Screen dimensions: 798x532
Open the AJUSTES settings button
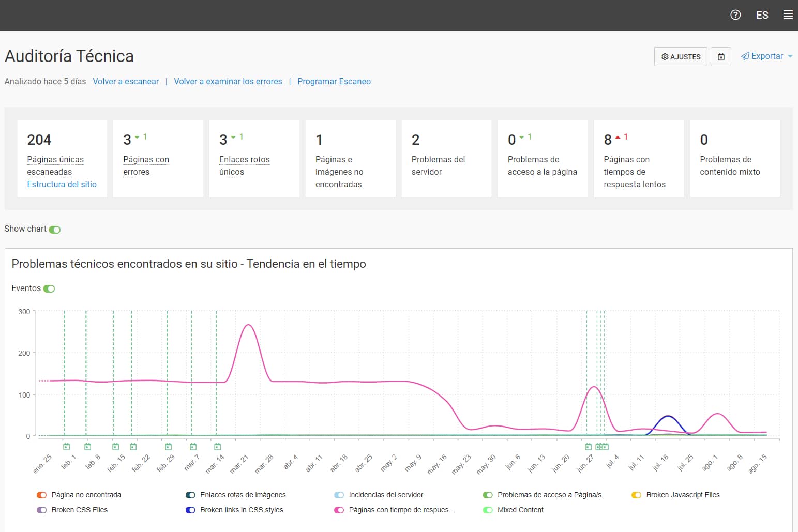(x=681, y=57)
